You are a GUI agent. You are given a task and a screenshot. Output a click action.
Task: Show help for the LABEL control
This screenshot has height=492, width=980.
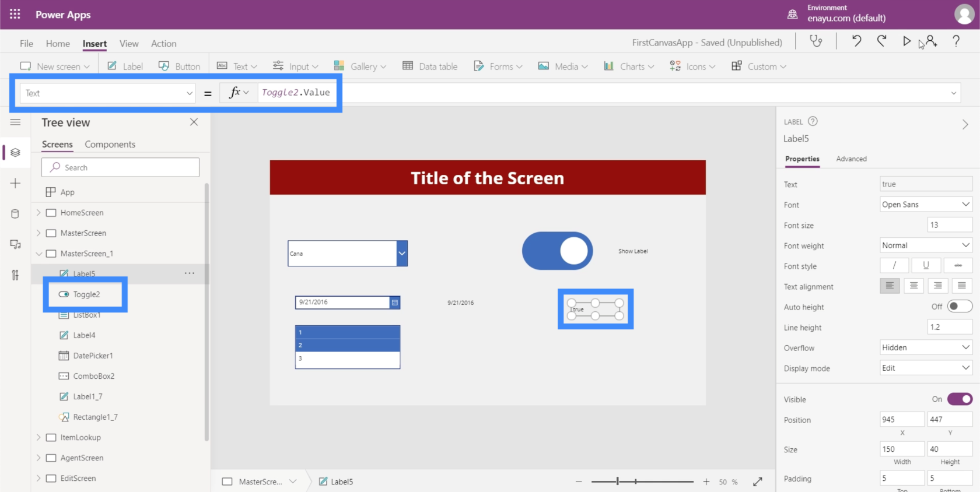tap(813, 121)
